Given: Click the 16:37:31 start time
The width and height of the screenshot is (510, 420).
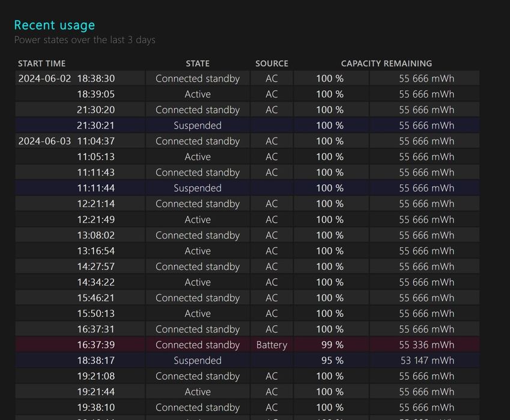Looking at the screenshot, I should click(96, 329).
